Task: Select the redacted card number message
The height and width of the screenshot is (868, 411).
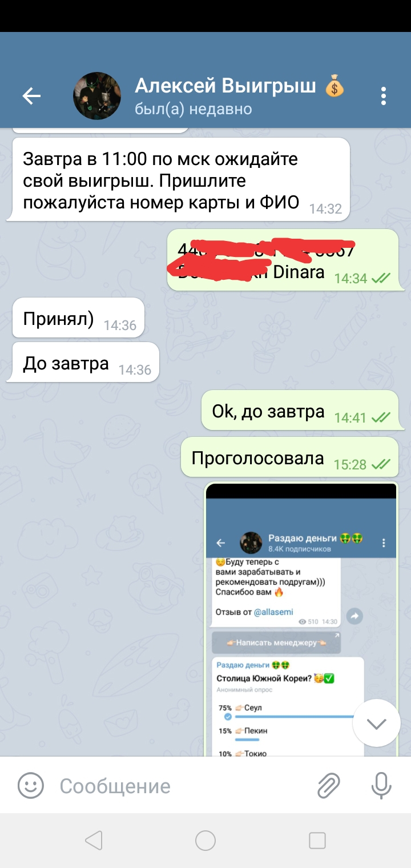Action: pos(283,260)
